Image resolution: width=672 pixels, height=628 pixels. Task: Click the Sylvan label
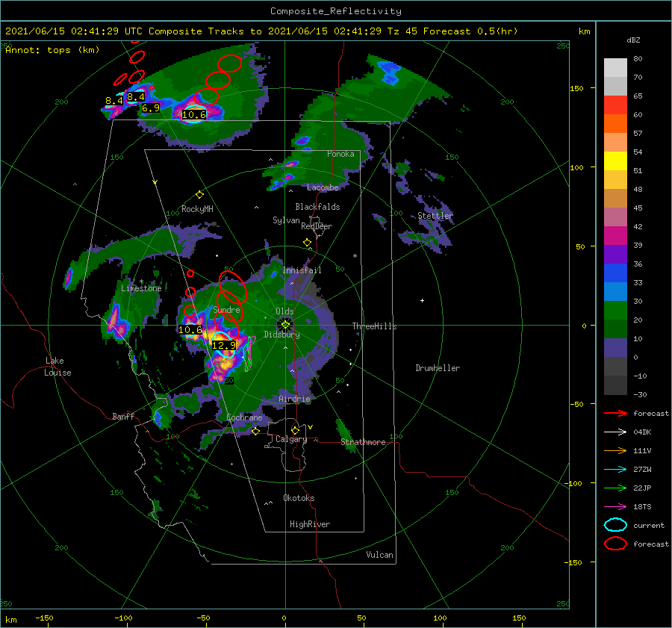coord(286,220)
